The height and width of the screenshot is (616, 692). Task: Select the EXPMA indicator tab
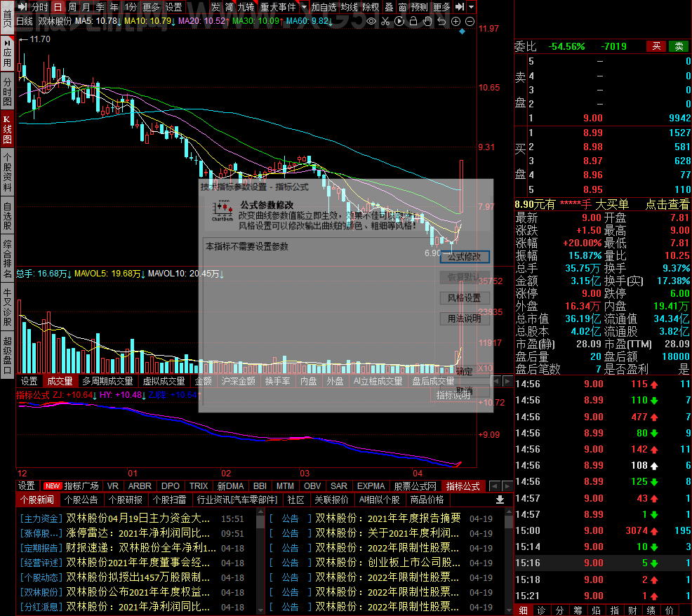[x=371, y=486]
